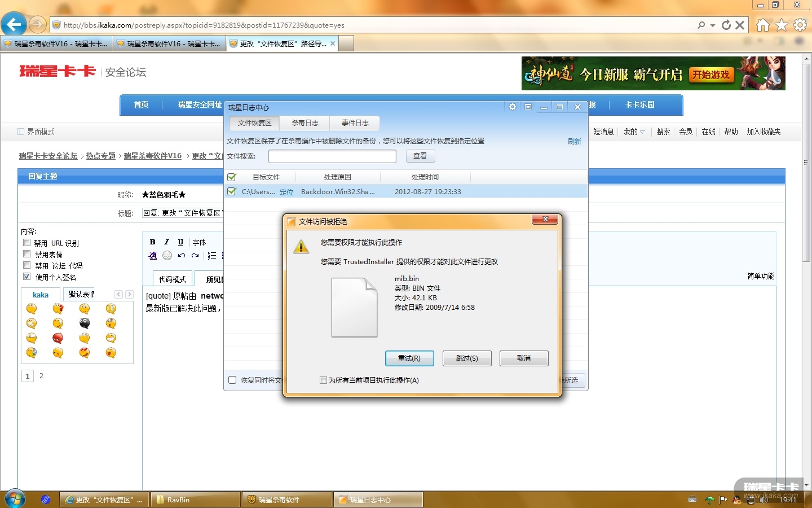Apply bold formatting in post editor
This screenshot has width=812, height=508.
tap(152, 242)
